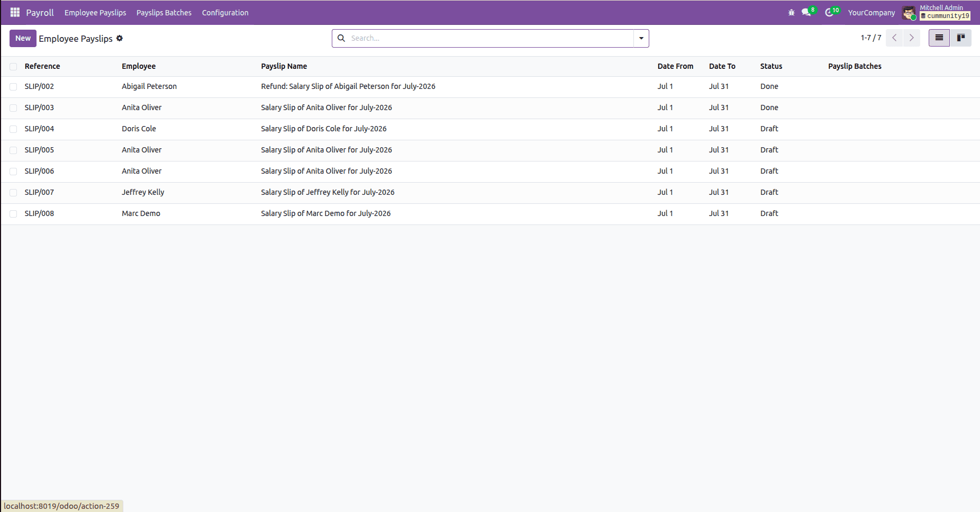The height and width of the screenshot is (512, 980).
Task: Sort by Date To column header
Action: (x=722, y=66)
